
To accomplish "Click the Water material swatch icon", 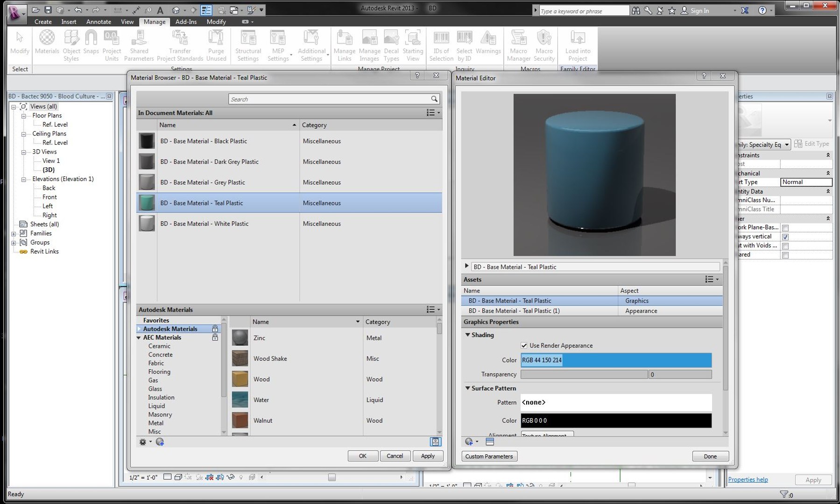I will click(x=240, y=400).
